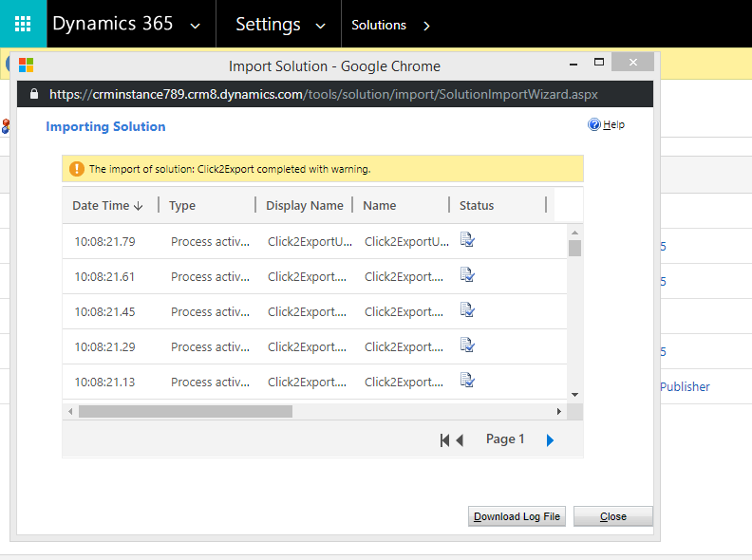Go to next page of log
This screenshot has width=752, height=560.
[550, 440]
